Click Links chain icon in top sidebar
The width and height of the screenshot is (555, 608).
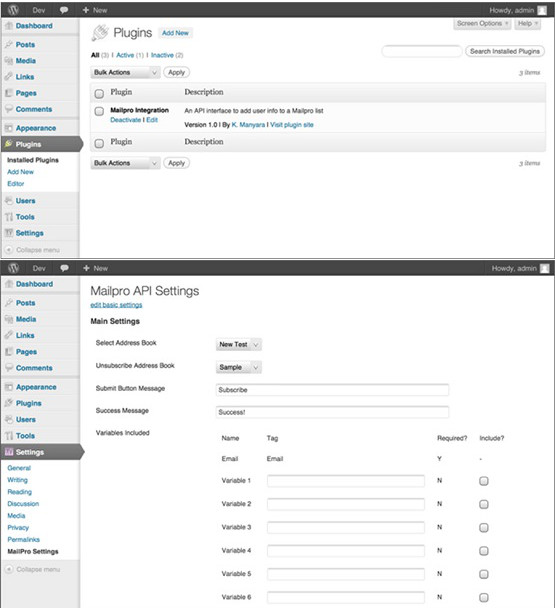(x=9, y=76)
